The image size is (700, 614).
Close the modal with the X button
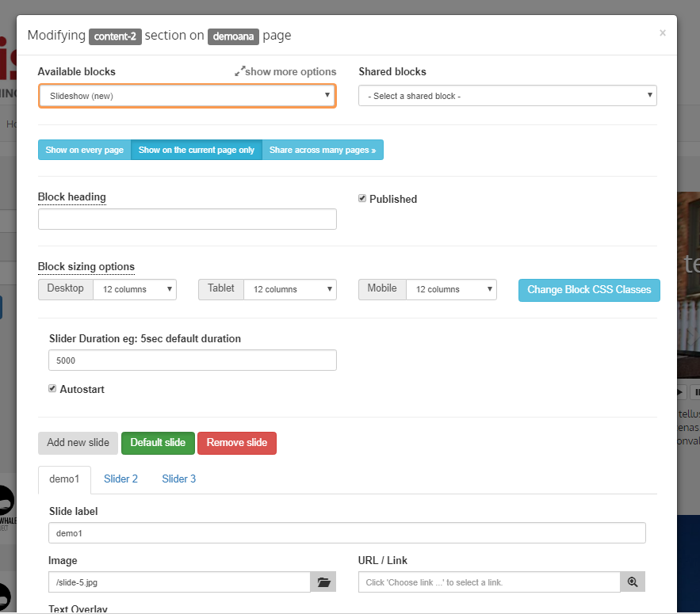click(663, 32)
